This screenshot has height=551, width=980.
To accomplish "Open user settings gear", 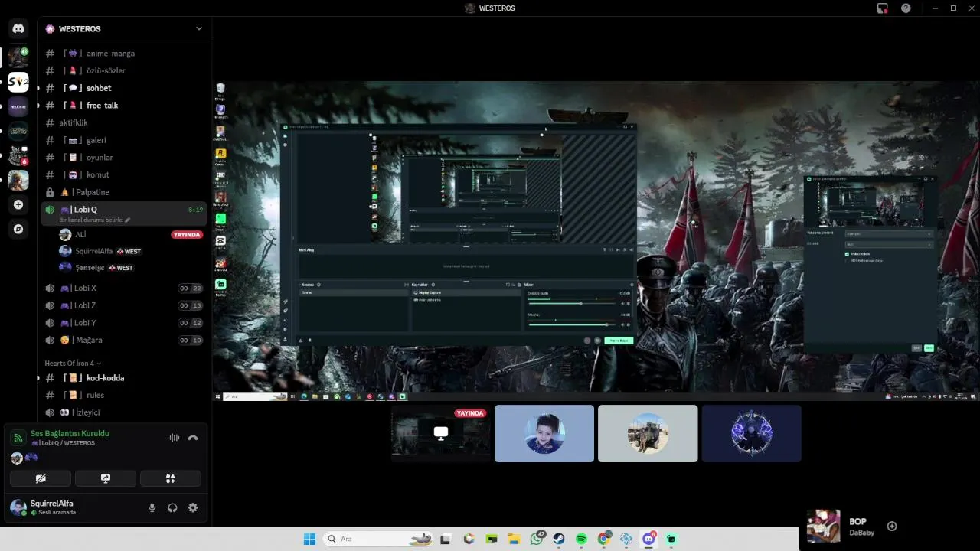I will (193, 507).
